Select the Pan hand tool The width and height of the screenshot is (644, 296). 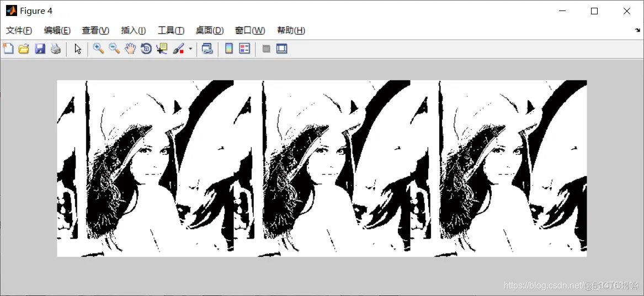click(x=130, y=49)
